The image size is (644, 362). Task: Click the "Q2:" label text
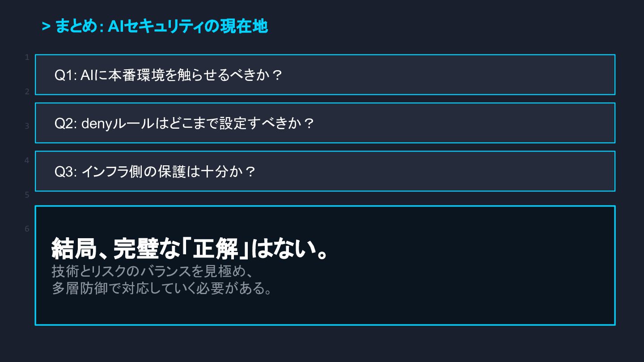click(x=66, y=123)
